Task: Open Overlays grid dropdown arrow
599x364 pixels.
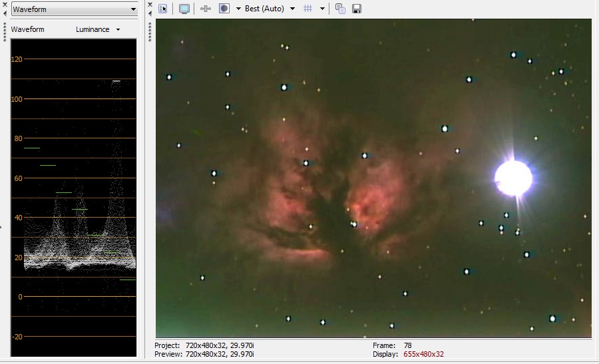Action: 322,9
